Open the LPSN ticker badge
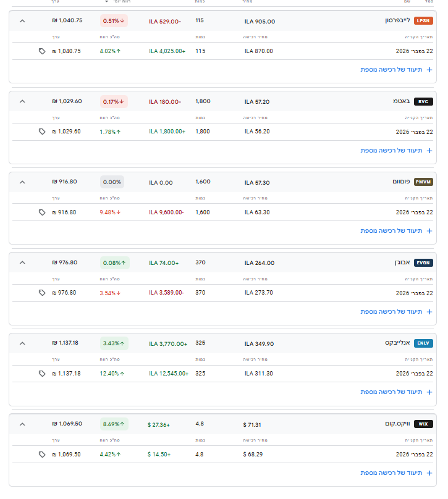Screen dimensions: 448x499 (x=423, y=21)
